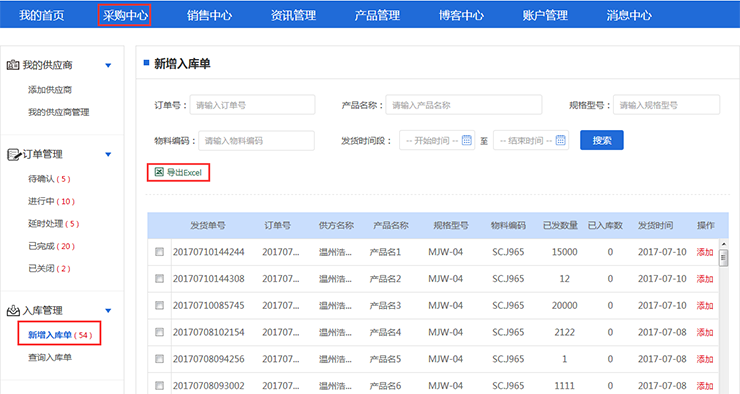This screenshot has width=740, height=394.
Task: Click 添加 for 产品名2 row
Action: [x=705, y=279]
